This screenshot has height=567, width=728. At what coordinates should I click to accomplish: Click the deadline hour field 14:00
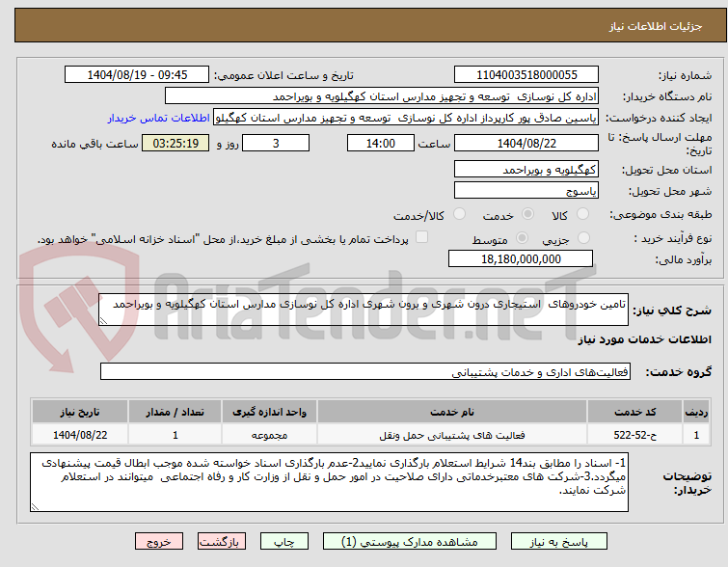pos(381,143)
